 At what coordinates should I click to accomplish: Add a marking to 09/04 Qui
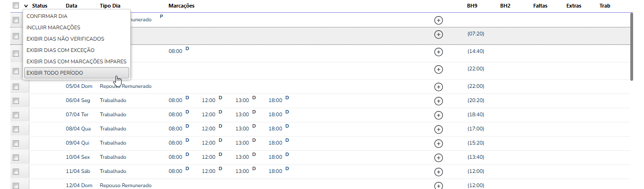[x=438, y=143]
